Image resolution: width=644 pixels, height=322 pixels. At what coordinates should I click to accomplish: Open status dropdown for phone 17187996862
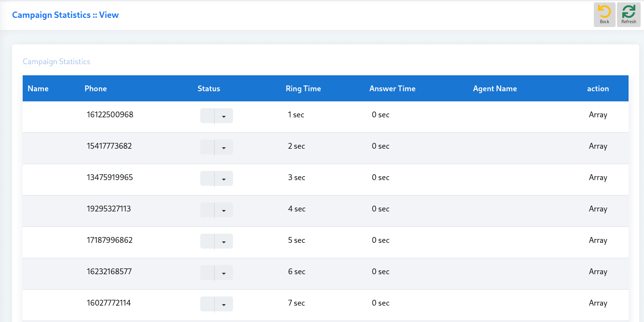(x=223, y=241)
